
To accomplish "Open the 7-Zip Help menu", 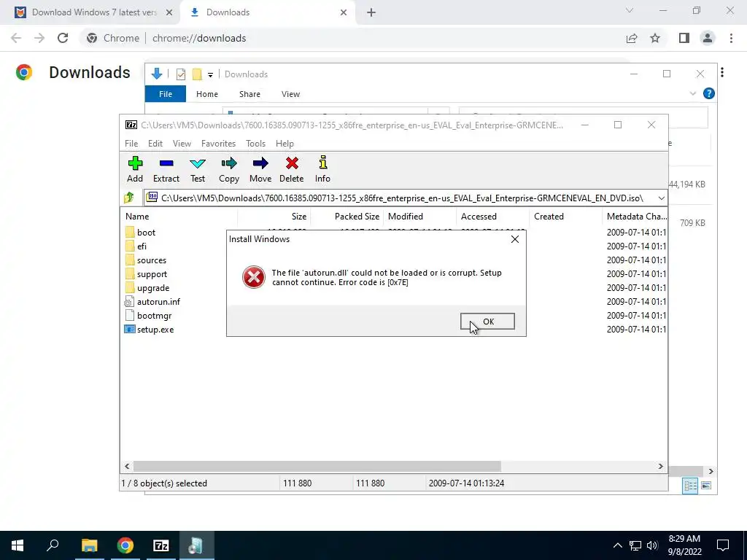I will click(x=285, y=144).
